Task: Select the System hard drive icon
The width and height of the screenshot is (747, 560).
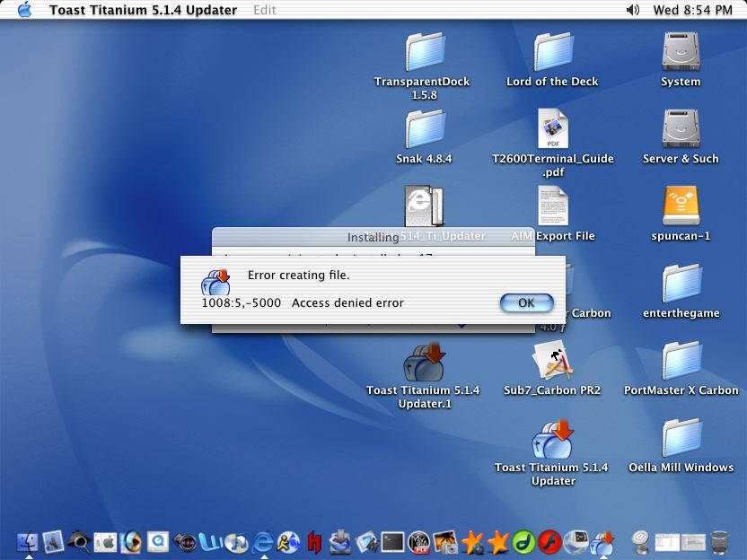Action: click(681, 51)
